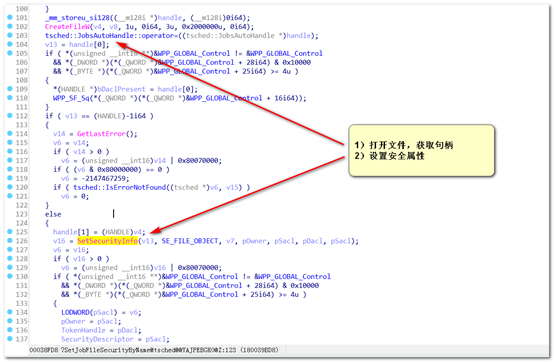Toggle breakpoint dot on line 116

tap(10, 151)
